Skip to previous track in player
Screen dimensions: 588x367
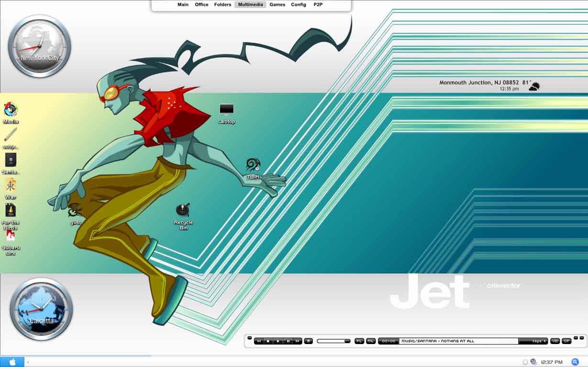pos(259,341)
